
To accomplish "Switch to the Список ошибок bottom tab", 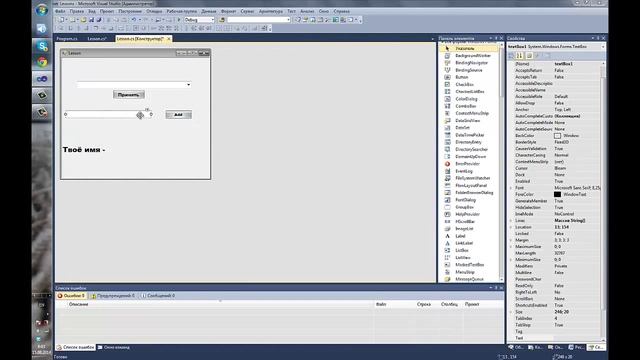I will point(76,347).
